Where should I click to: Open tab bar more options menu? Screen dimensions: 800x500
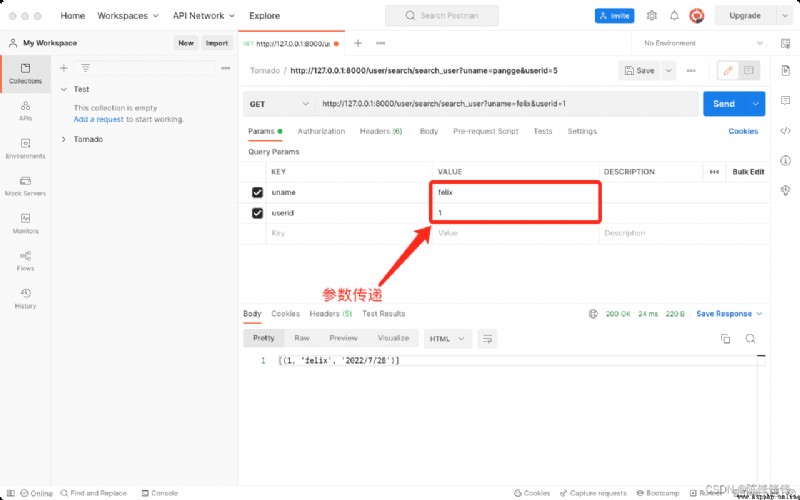tap(381, 43)
